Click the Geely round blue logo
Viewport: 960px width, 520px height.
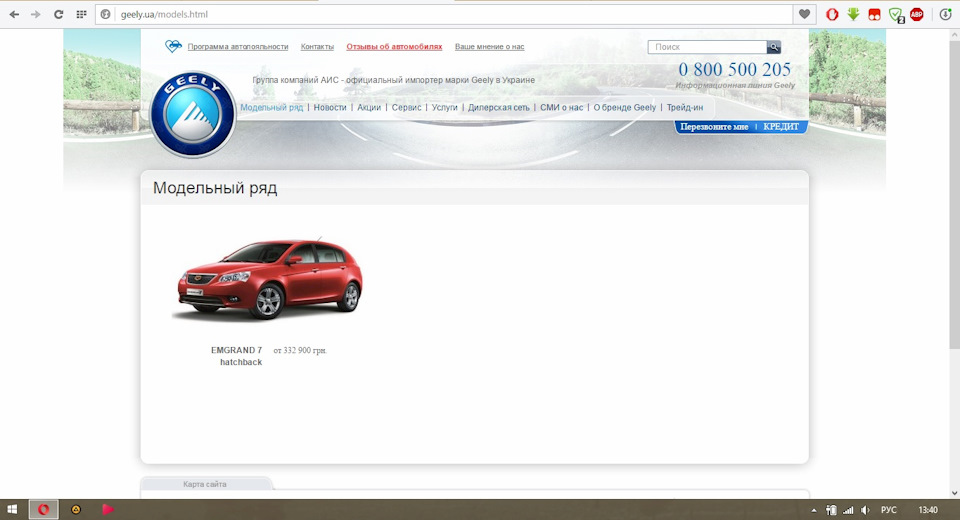pyautogui.click(x=193, y=114)
